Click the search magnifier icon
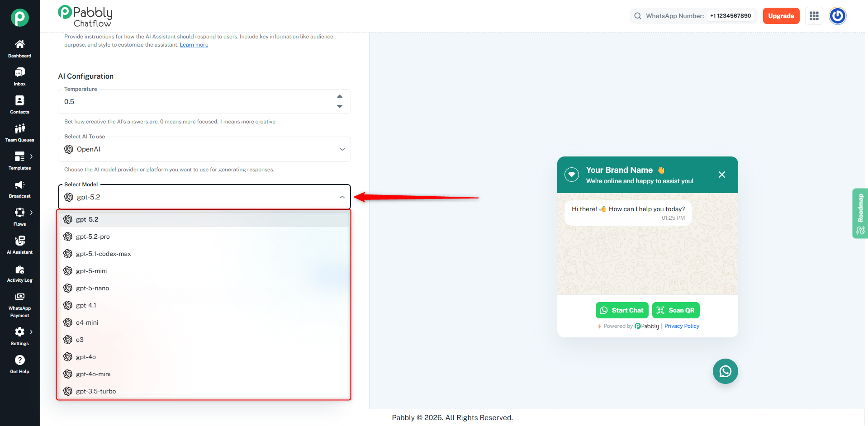Viewport: 868px width, 426px height. click(638, 16)
